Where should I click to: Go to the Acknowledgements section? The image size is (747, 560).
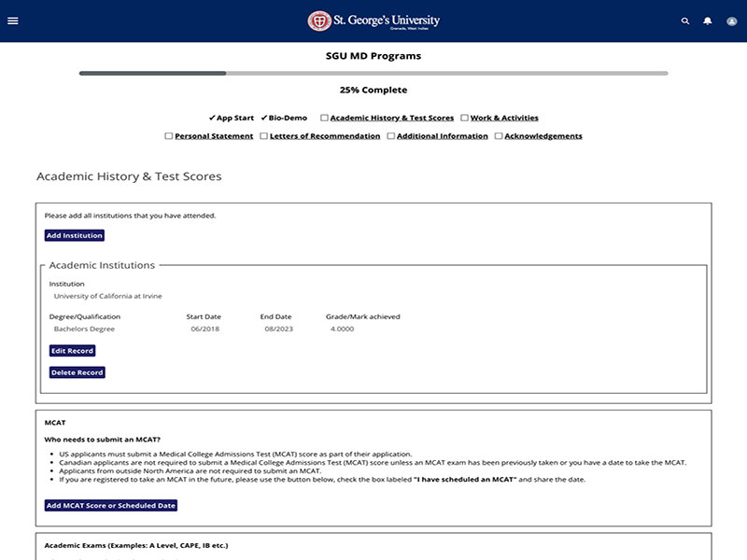coord(543,136)
